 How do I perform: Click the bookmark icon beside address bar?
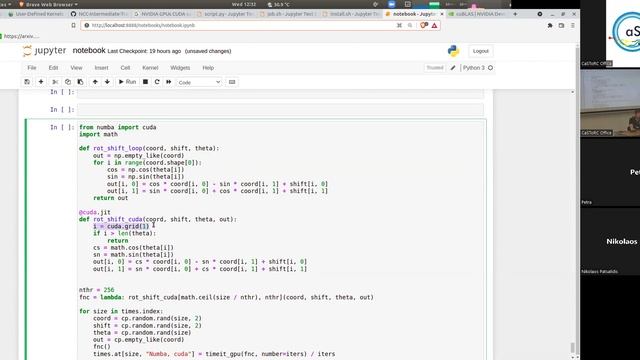73,25
